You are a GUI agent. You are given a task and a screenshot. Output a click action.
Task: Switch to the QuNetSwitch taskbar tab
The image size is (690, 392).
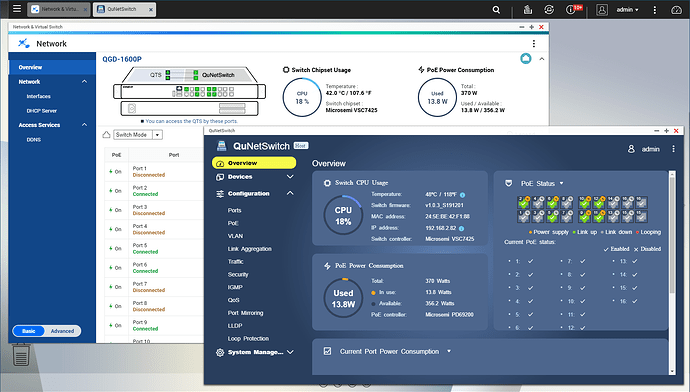point(124,9)
